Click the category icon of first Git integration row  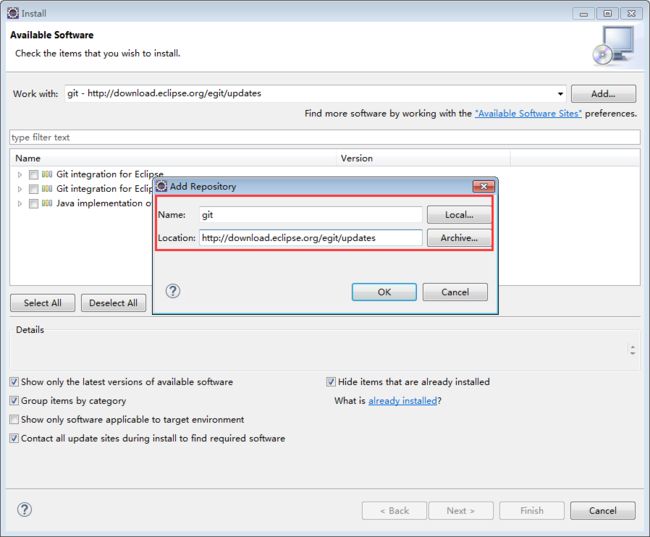47,174
